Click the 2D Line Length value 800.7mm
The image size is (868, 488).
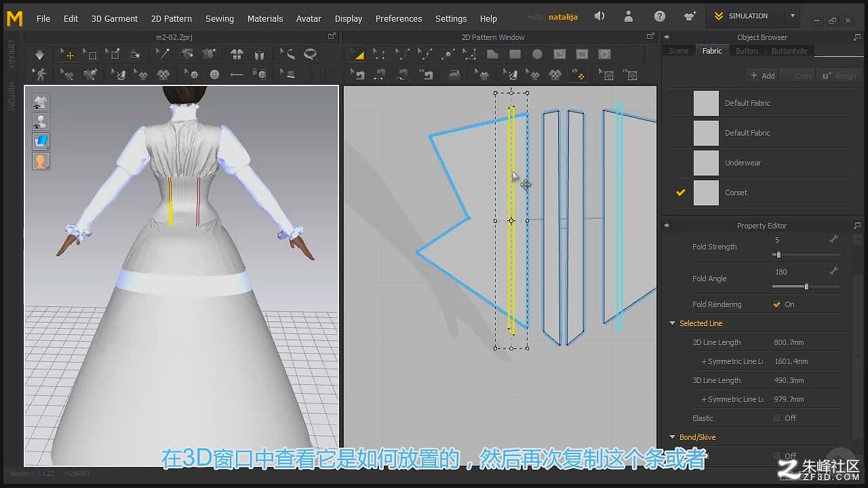pos(789,342)
